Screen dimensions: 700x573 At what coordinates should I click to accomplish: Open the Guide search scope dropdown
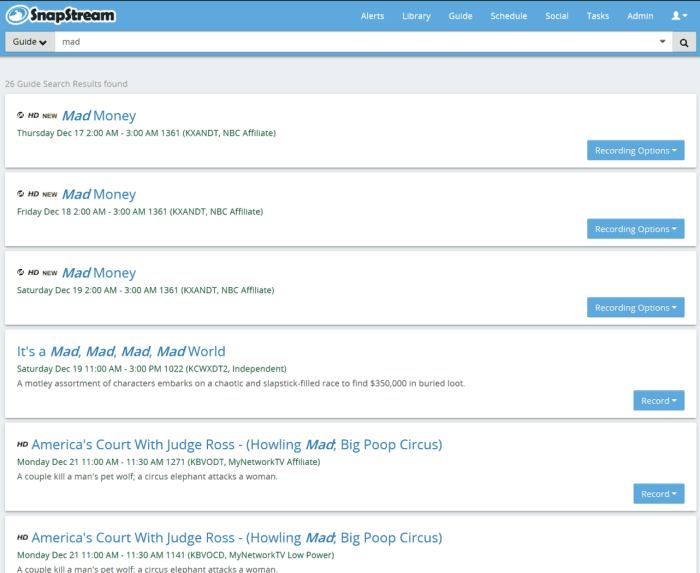coord(30,42)
